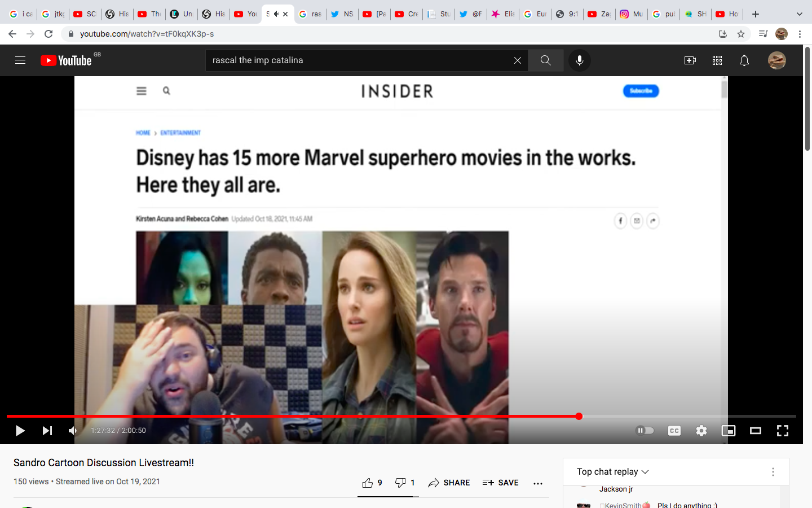Go to the YouTube home logo

point(66,60)
